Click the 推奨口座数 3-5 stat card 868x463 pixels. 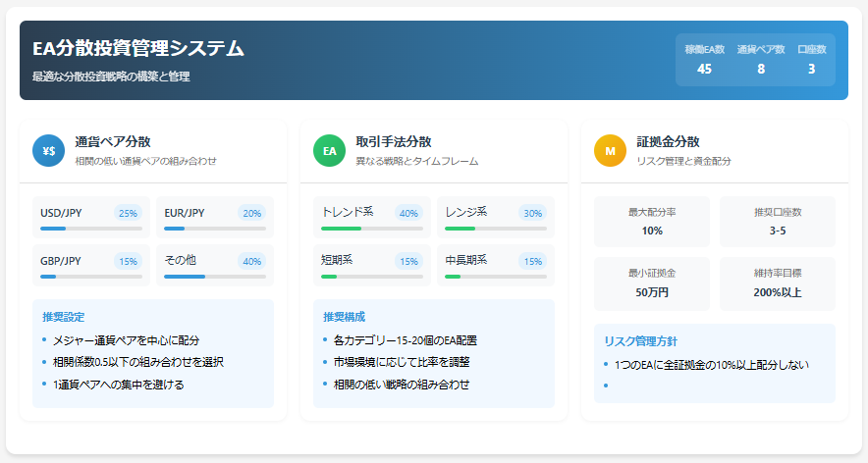778,222
